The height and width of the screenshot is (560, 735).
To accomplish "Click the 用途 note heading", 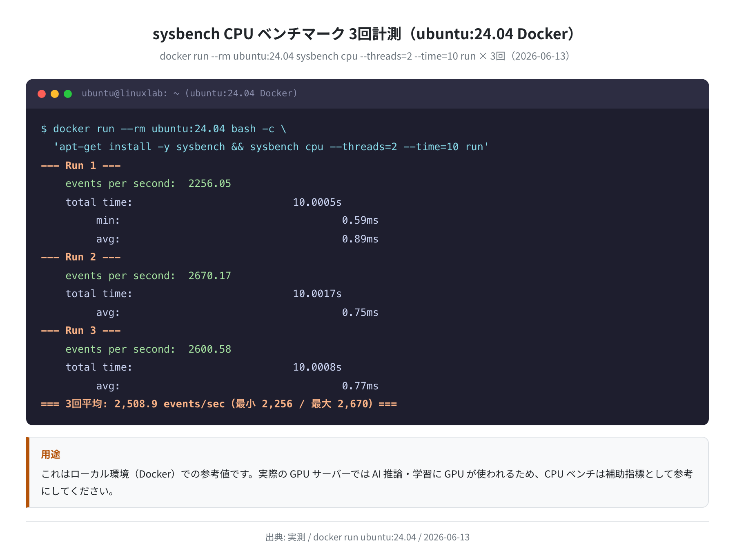I will 51,454.
